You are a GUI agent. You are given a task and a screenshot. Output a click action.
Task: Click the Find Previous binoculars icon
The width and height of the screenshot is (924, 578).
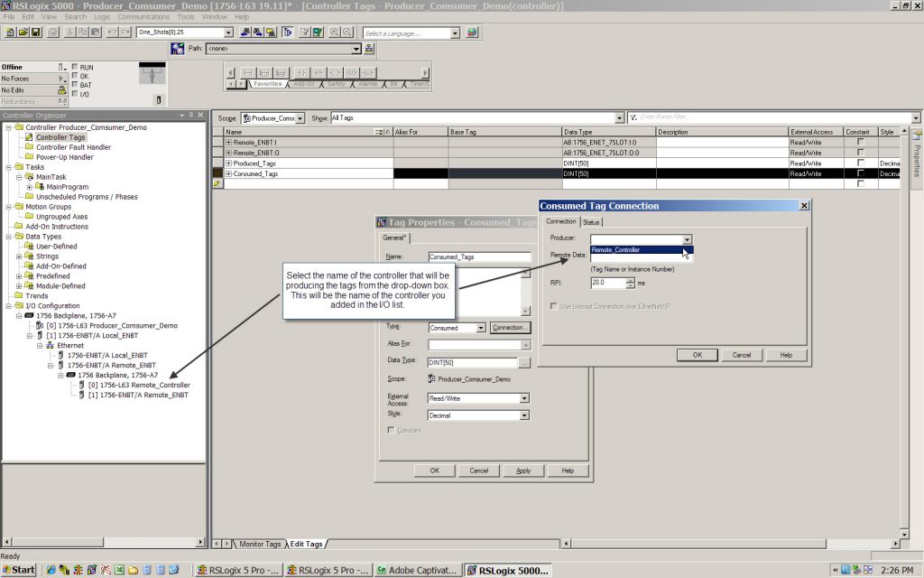[245, 32]
